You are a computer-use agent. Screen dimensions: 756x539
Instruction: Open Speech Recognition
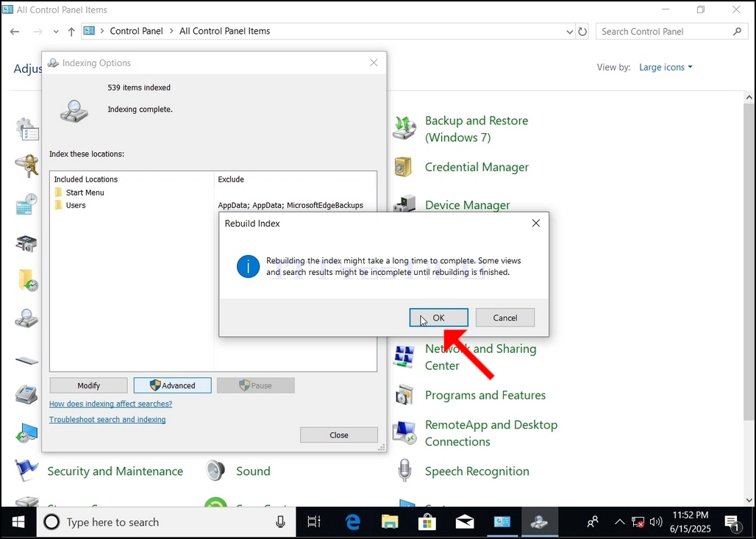477,471
